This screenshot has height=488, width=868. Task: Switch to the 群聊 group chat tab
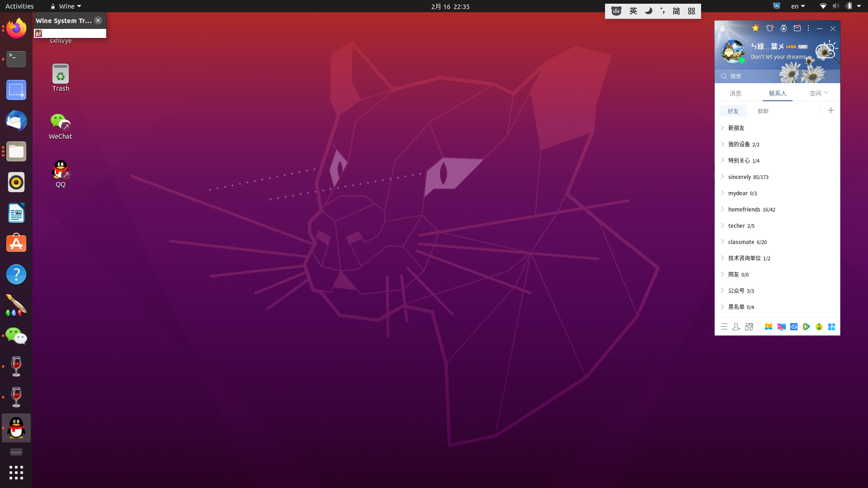pos(763,111)
